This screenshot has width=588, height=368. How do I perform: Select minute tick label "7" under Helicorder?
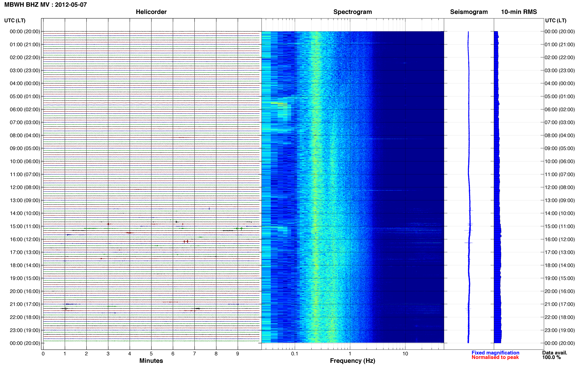pyautogui.click(x=195, y=354)
